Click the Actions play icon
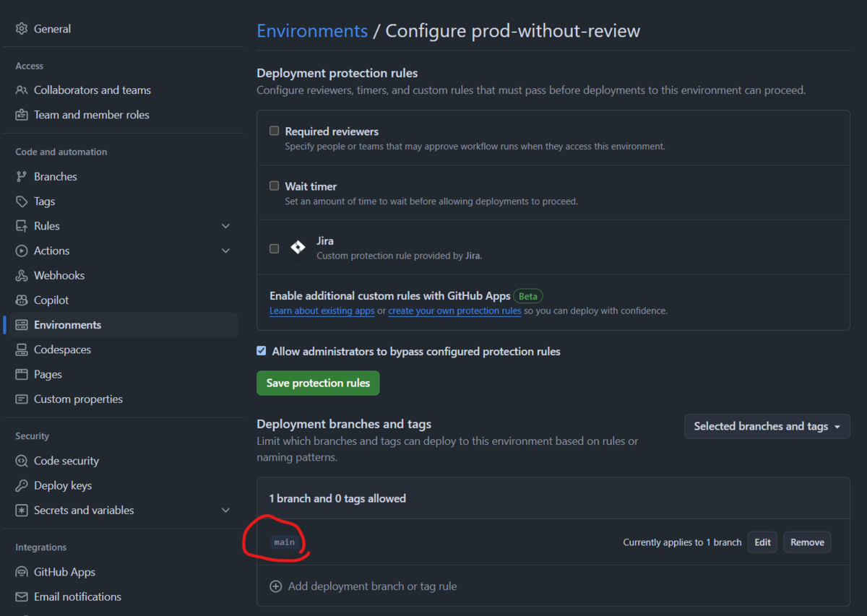This screenshot has width=867, height=616. (22, 251)
